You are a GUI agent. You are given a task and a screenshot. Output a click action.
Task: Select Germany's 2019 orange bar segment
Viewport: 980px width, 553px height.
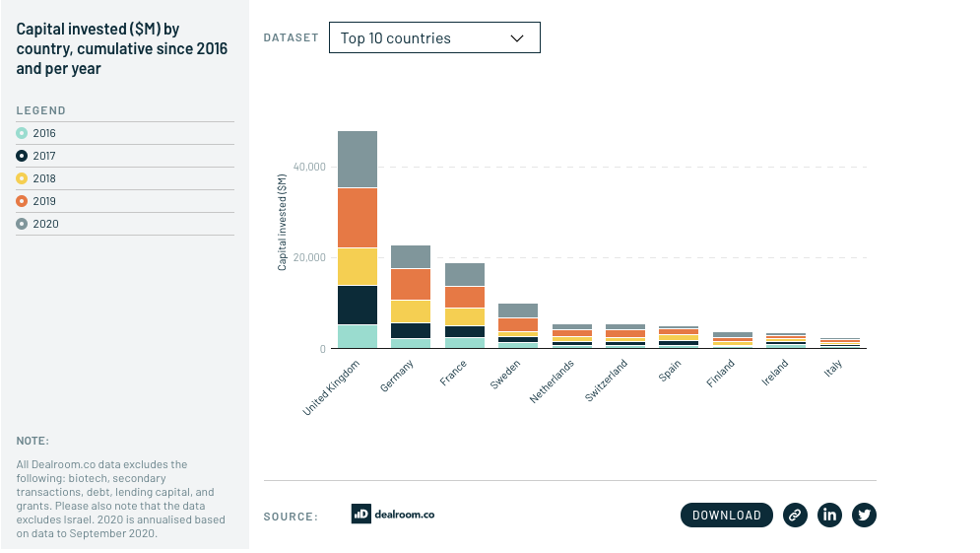pyautogui.click(x=411, y=284)
